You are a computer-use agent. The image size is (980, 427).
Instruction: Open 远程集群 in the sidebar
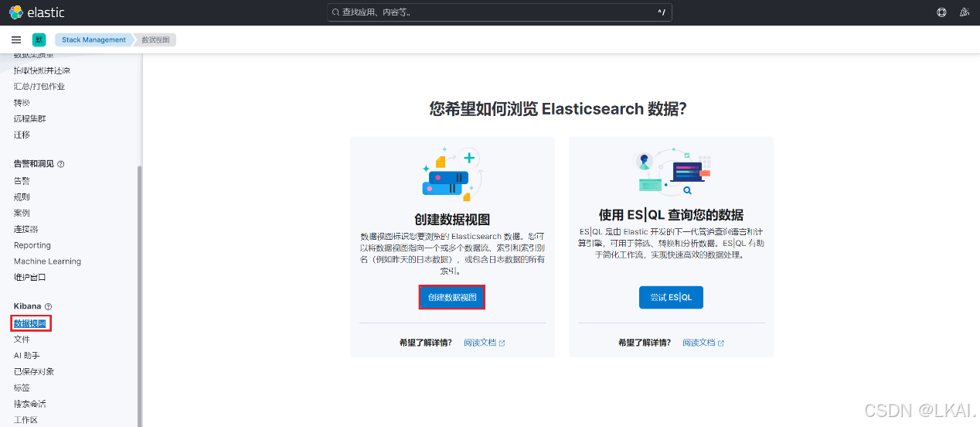coord(30,118)
